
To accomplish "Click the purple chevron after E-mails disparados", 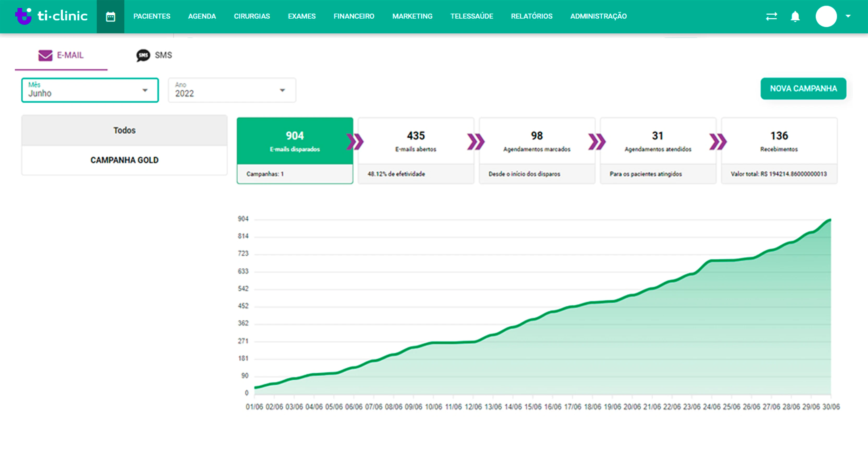I will 355,142.
